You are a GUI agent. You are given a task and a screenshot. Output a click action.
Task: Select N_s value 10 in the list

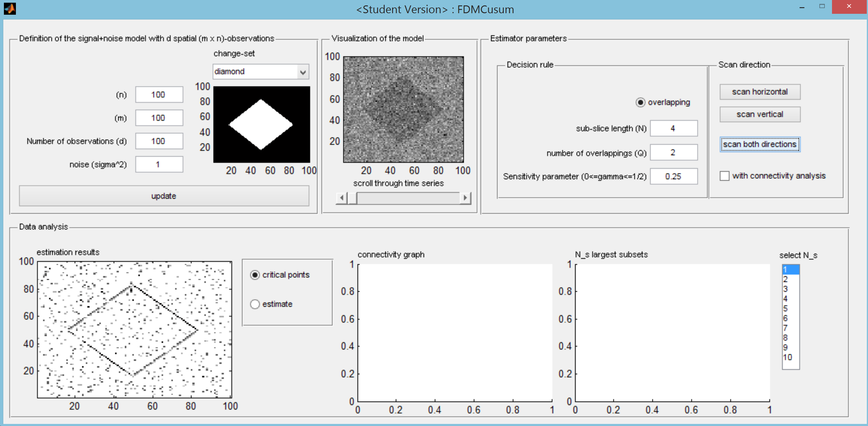click(x=791, y=357)
